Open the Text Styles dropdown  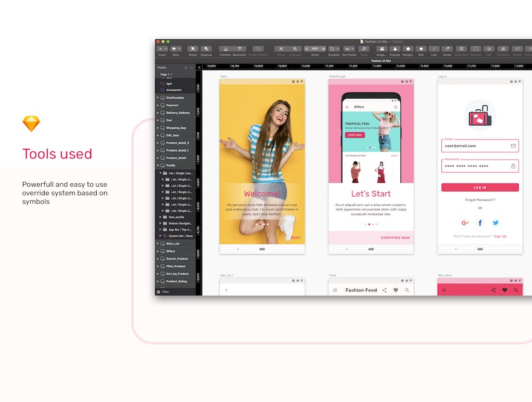click(349, 49)
